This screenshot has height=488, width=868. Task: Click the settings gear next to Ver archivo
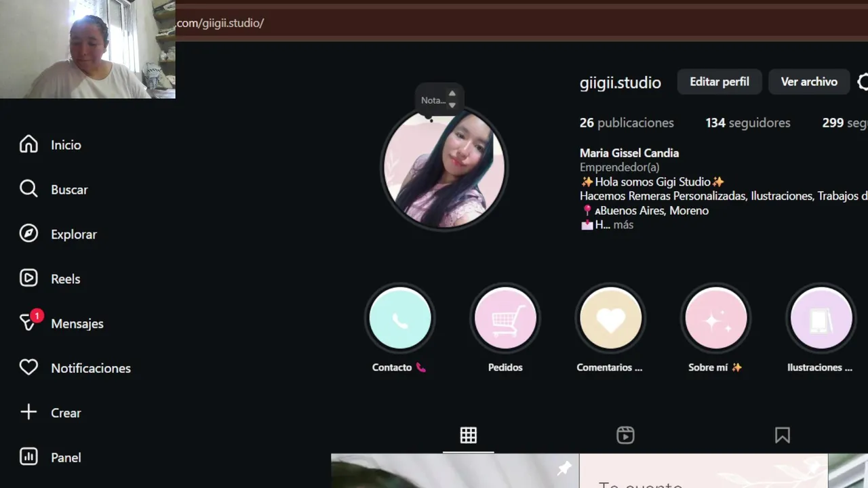(x=863, y=82)
